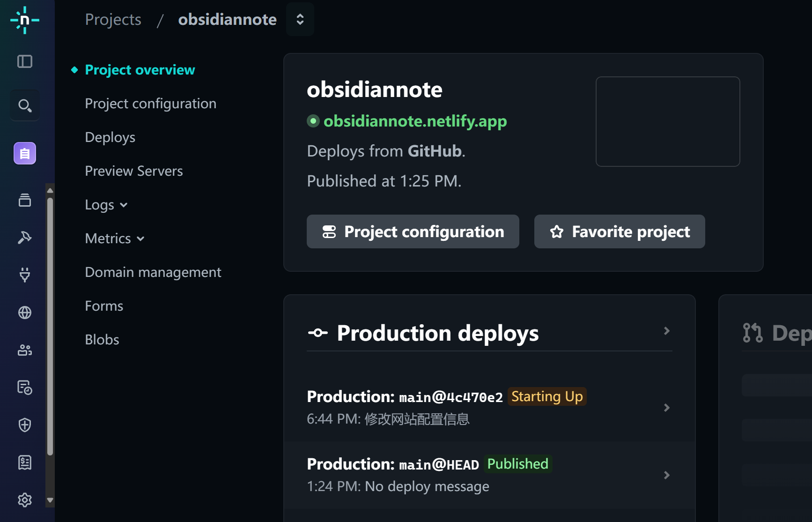
Task: Click the '6:44 PM: 修改网站配置信息' deploy message
Action: click(388, 419)
